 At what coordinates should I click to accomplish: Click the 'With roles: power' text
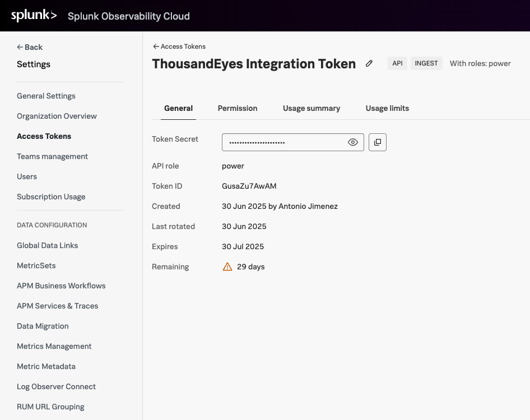coord(480,63)
